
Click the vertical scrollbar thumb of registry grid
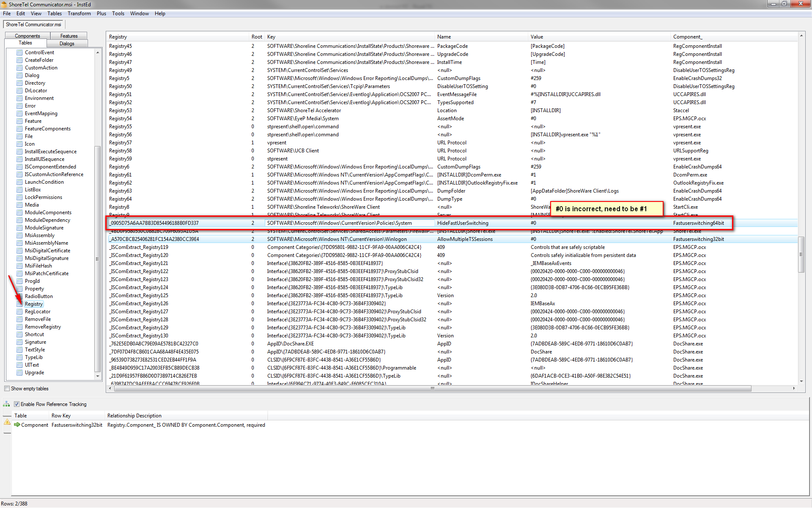point(801,254)
